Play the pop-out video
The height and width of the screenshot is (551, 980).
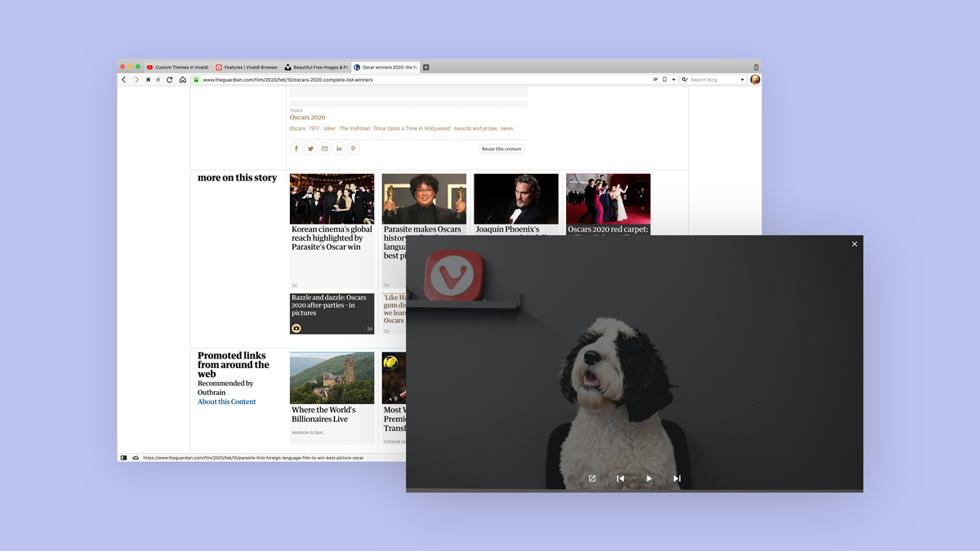tap(649, 478)
